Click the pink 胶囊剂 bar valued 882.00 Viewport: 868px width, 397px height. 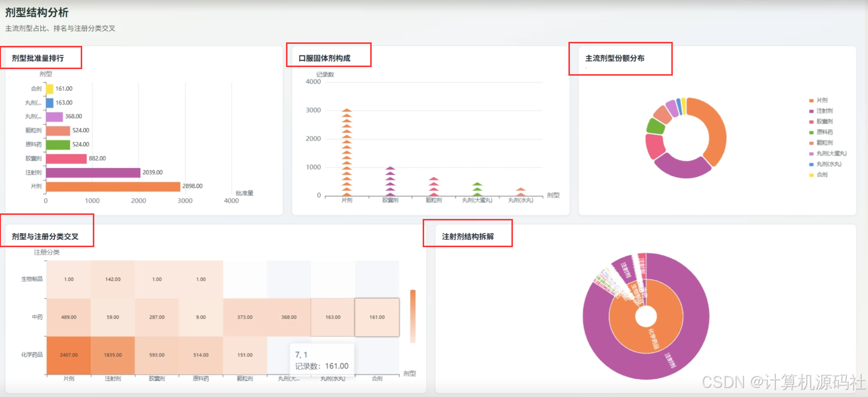tap(66, 158)
